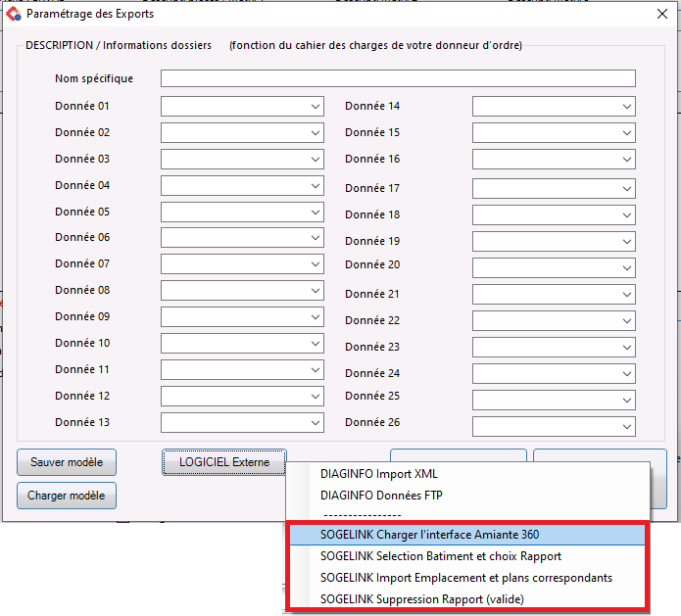Close the Paramétrage des Exports dialog
This screenshot has height=616, width=681.
[661, 14]
